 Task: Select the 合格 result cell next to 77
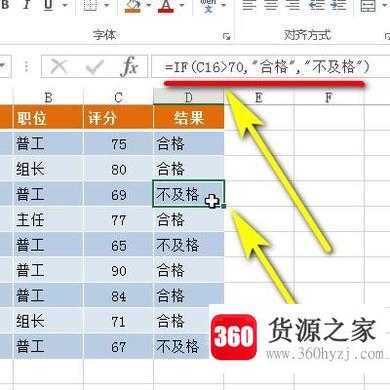pyautogui.click(x=189, y=219)
